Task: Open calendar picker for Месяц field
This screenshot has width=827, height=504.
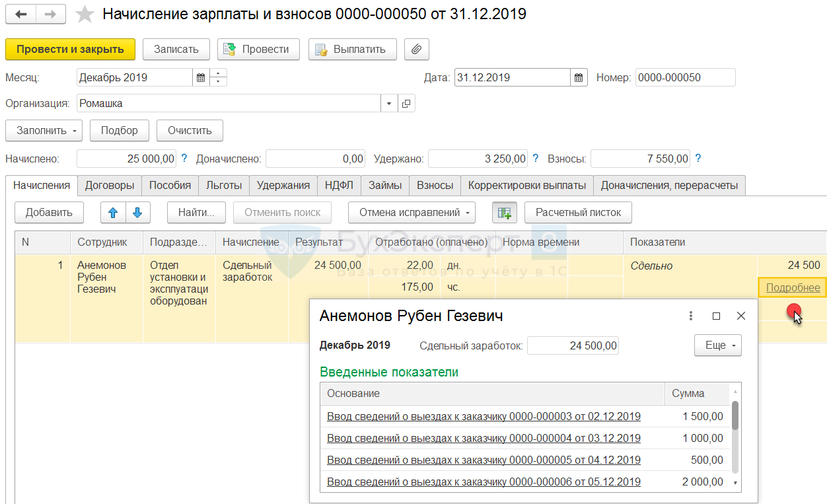Action: point(201,78)
